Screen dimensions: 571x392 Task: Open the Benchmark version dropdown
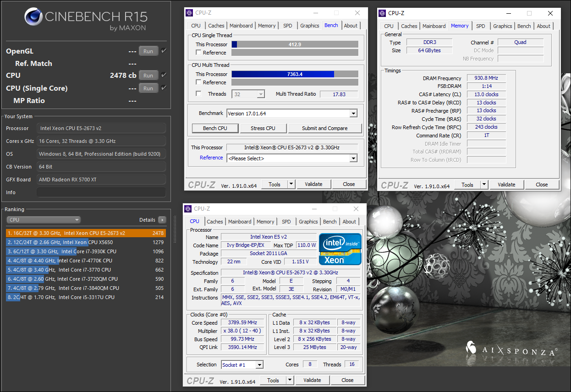click(291, 113)
